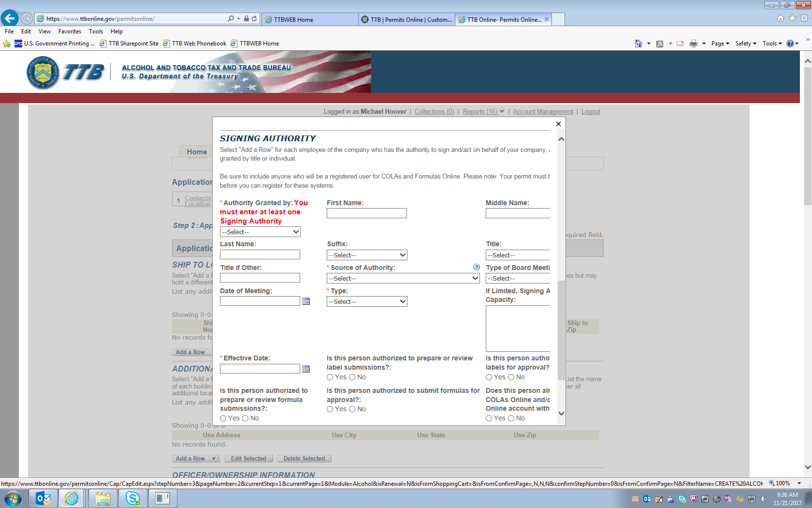The image size is (812, 508).
Task: Open the printer icon in command bar
Action: [x=693, y=44]
